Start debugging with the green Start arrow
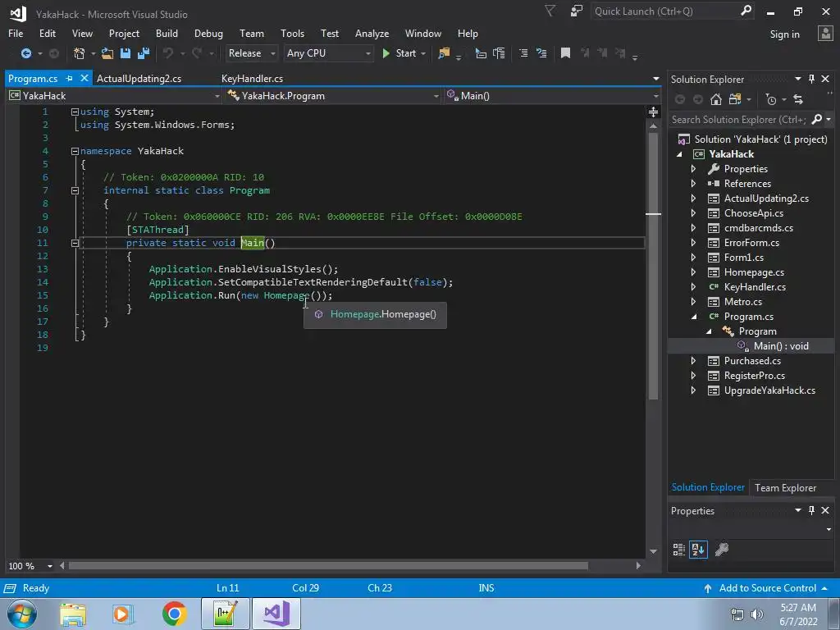The image size is (840, 630). click(386, 53)
